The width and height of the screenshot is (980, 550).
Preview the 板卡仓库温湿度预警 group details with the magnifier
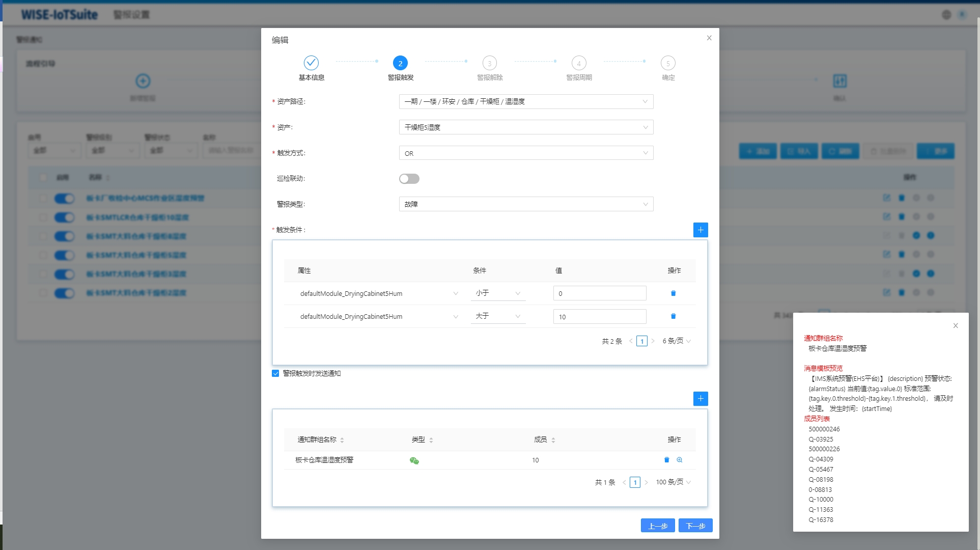[680, 460]
